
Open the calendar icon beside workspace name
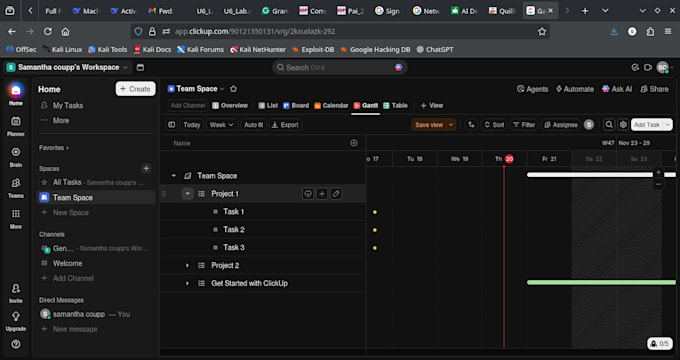coord(140,67)
